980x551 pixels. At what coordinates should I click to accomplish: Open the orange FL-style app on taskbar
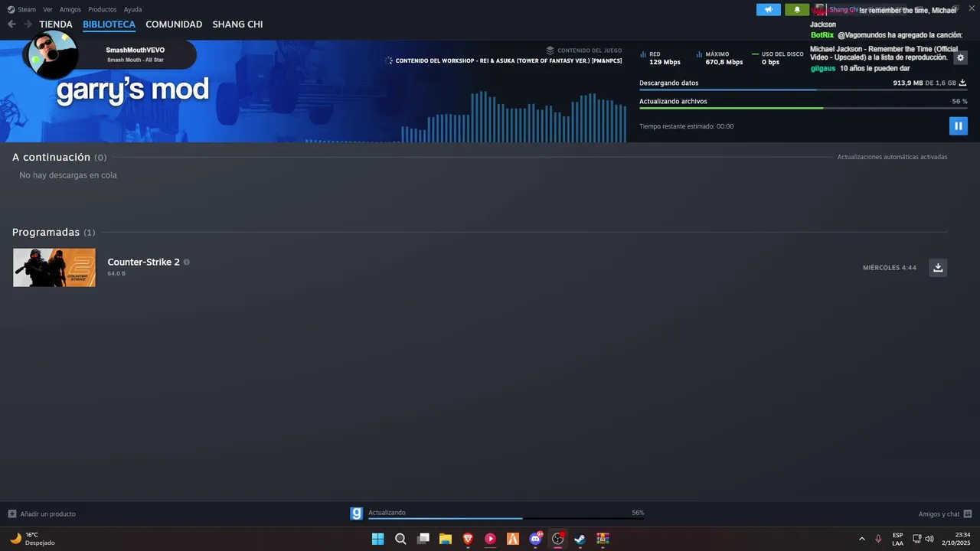(x=513, y=539)
